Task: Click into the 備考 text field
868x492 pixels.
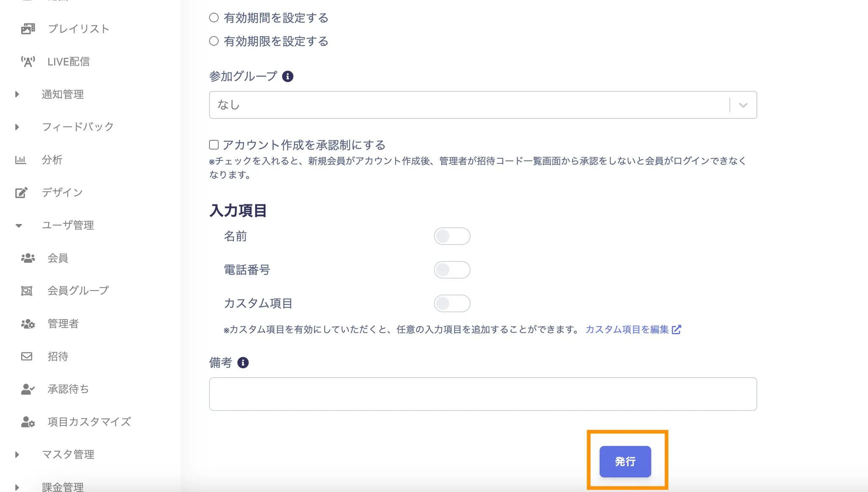Action: (482, 394)
